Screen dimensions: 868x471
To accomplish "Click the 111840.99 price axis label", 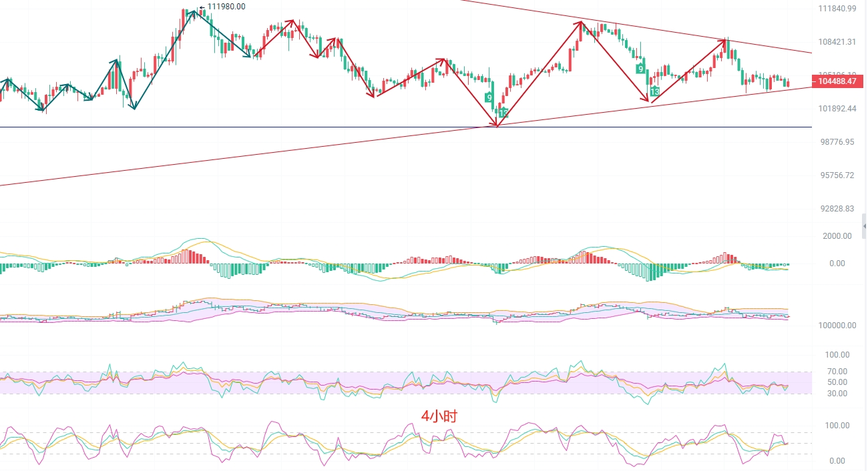I will coord(837,8).
